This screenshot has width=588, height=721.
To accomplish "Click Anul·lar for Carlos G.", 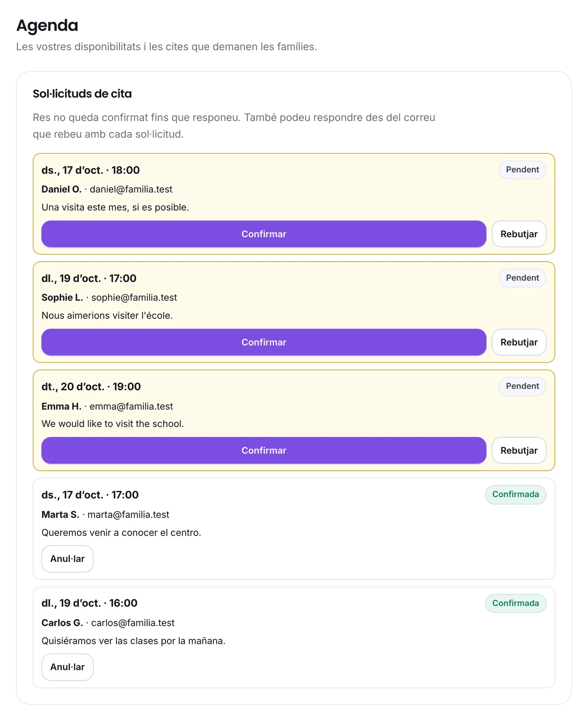I will [x=67, y=667].
